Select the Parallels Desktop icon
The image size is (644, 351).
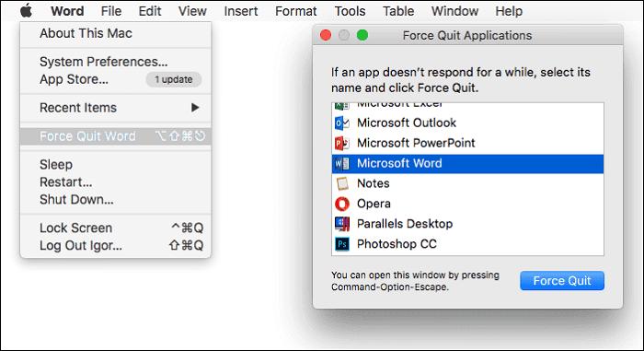click(x=341, y=224)
